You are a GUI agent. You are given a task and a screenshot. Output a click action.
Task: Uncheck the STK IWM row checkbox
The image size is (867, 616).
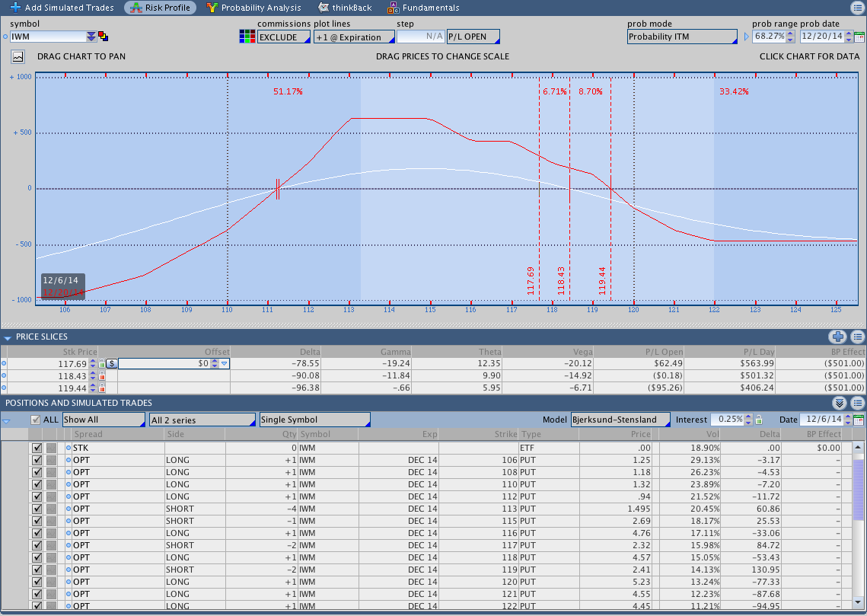(x=37, y=448)
